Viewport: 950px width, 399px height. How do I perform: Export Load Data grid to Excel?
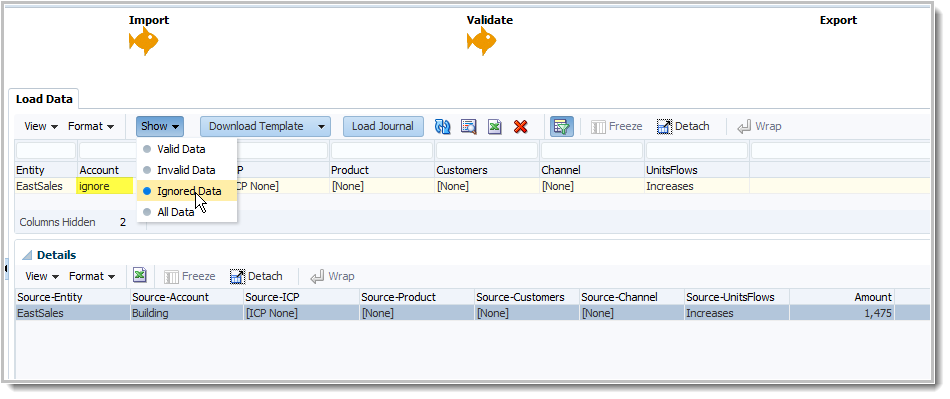click(495, 127)
